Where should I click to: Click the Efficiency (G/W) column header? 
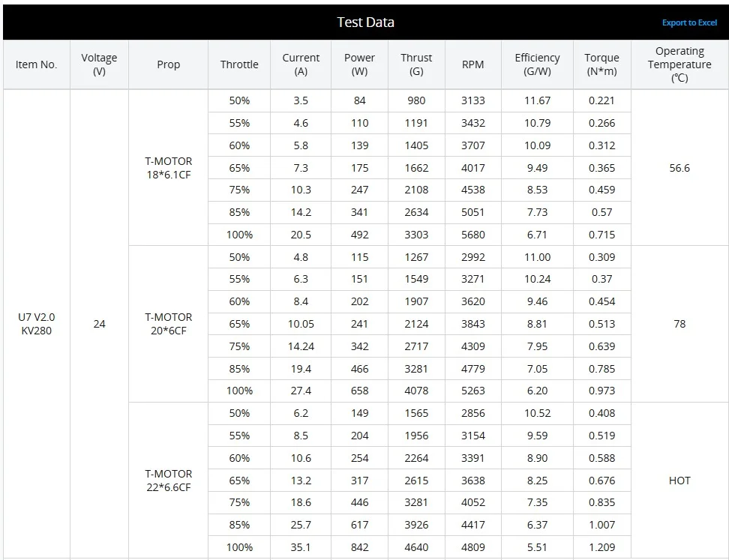click(x=537, y=64)
